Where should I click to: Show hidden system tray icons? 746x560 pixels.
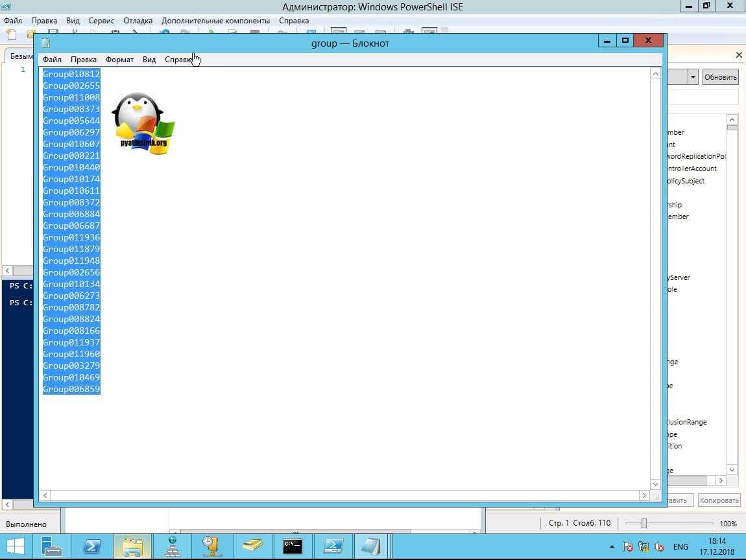[x=612, y=546]
